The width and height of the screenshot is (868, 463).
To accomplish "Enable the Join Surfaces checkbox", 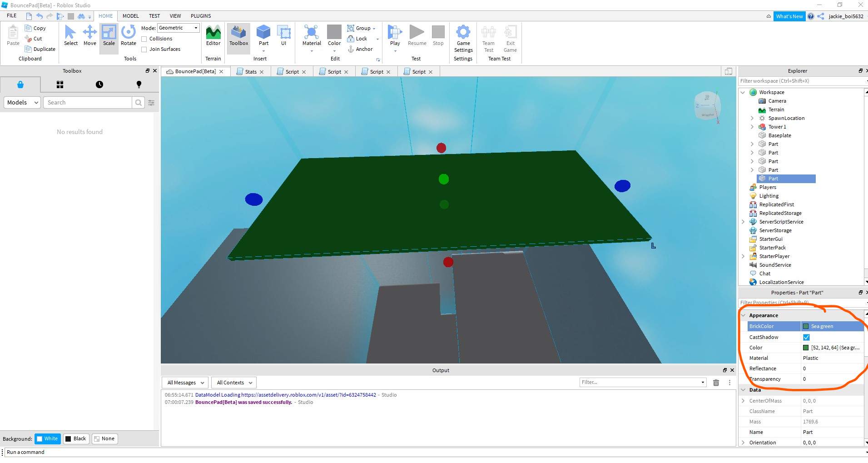I will 144,50.
